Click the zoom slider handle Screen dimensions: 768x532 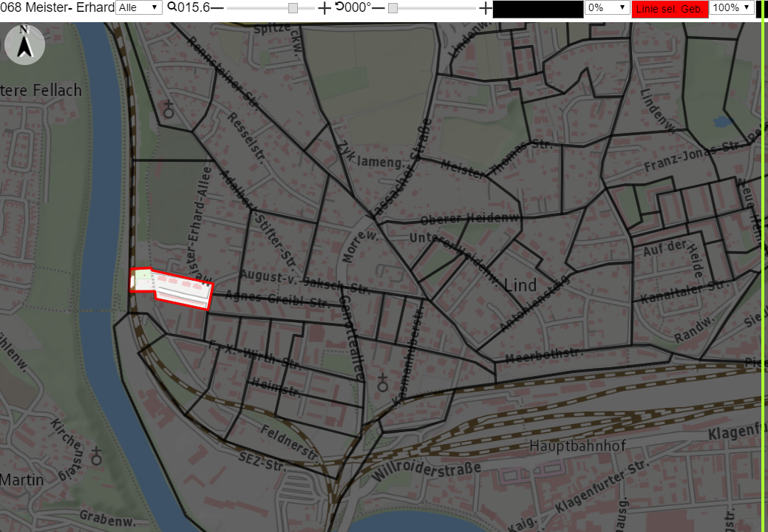pos(293,8)
